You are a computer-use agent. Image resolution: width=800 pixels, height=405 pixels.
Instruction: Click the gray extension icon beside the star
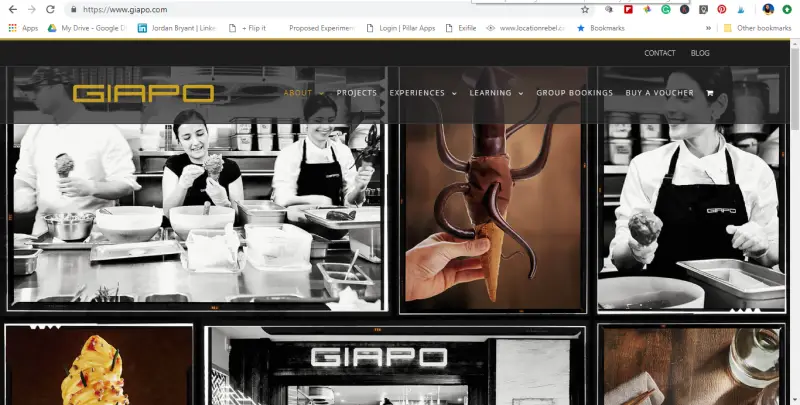(x=609, y=9)
